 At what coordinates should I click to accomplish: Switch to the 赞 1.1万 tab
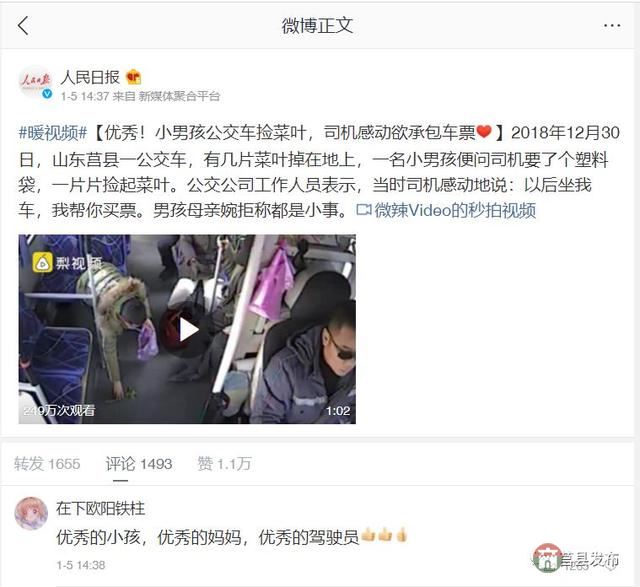click(x=224, y=464)
